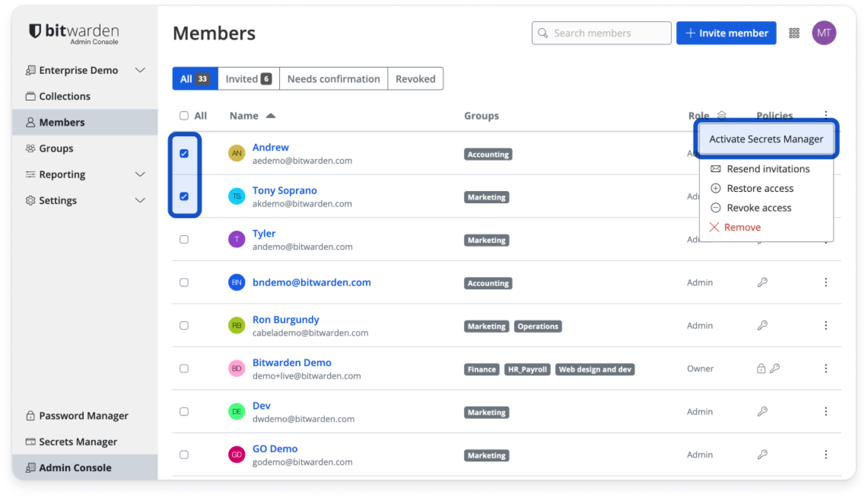
Task: Check the checkbox for Bitwarden Demo
Action: pyautogui.click(x=184, y=369)
